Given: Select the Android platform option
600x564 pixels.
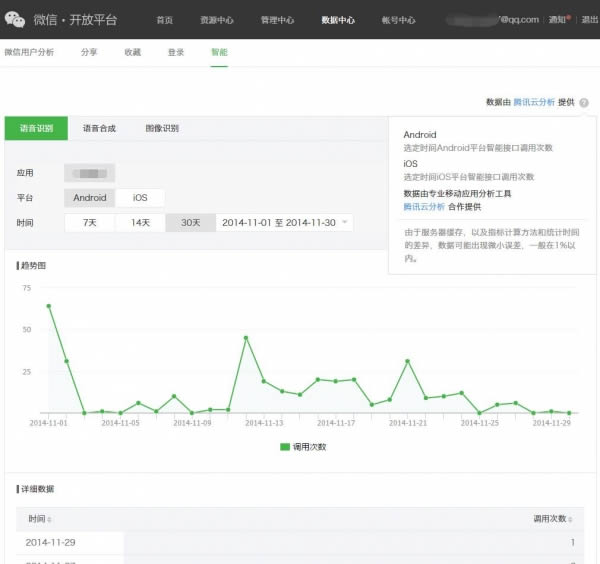Looking at the screenshot, I should (90, 198).
